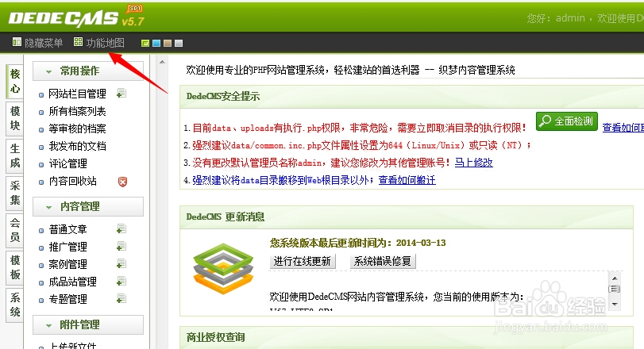
Task: Click the add icon beside 专题管理
Action: point(121,298)
